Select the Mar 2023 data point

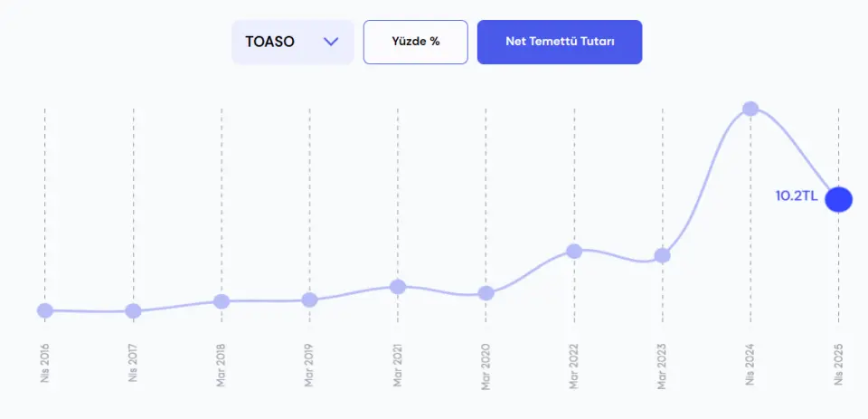point(662,255)
